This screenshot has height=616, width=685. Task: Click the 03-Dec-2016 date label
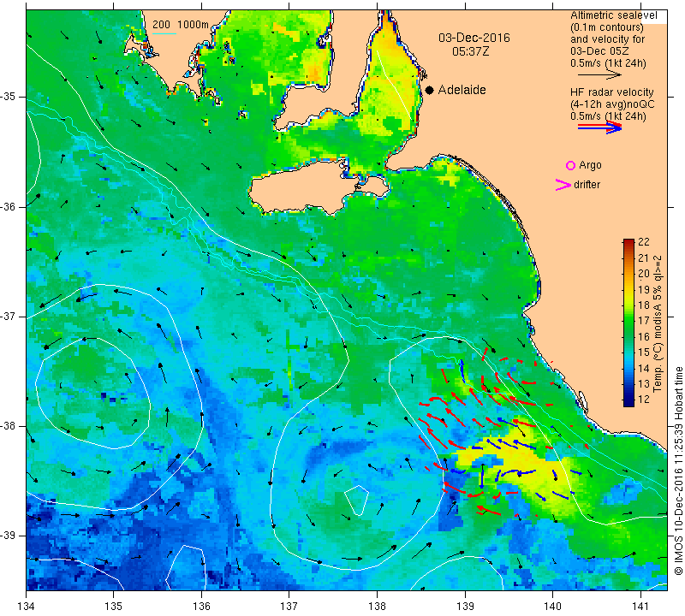[x=474, y=38]
